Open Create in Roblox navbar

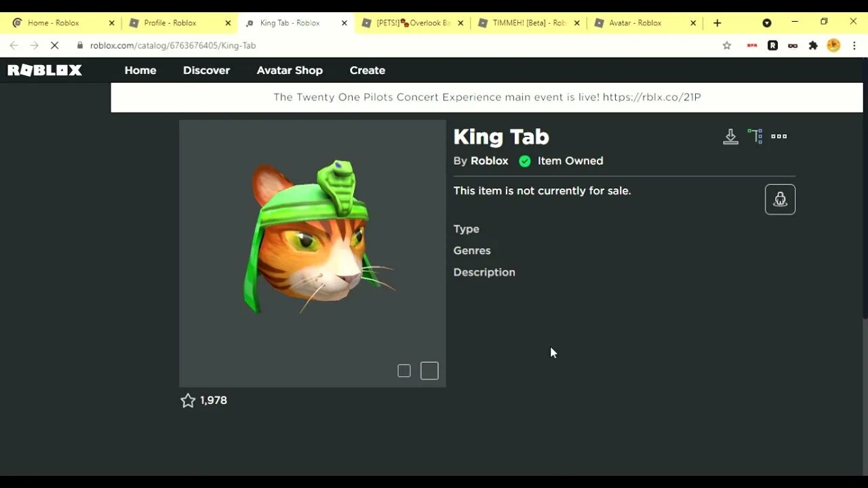pos(368,70)
